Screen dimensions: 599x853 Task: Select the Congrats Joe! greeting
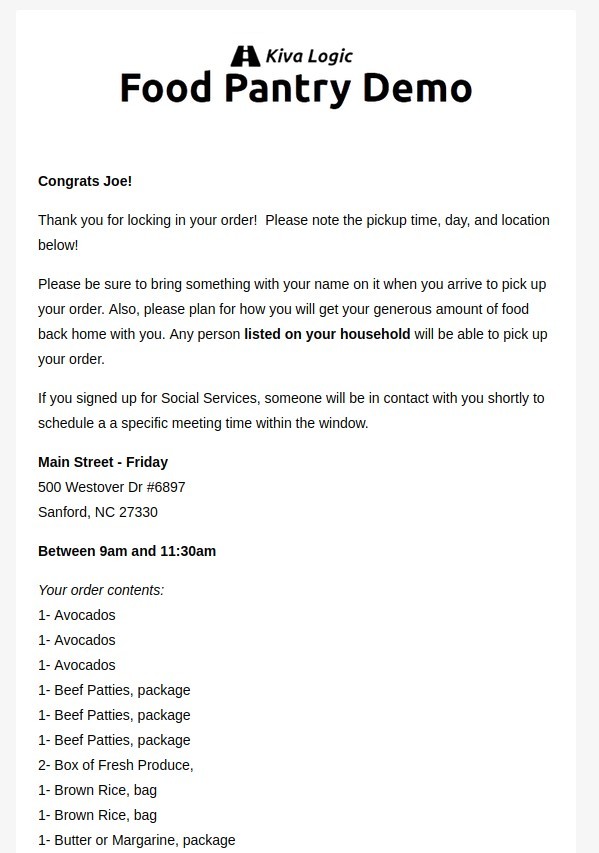click(85, 181)
